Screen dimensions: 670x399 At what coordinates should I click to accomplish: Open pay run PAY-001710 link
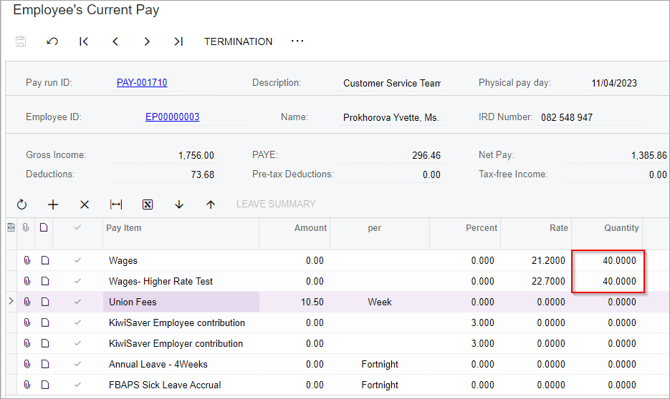[x=142, y=82]
